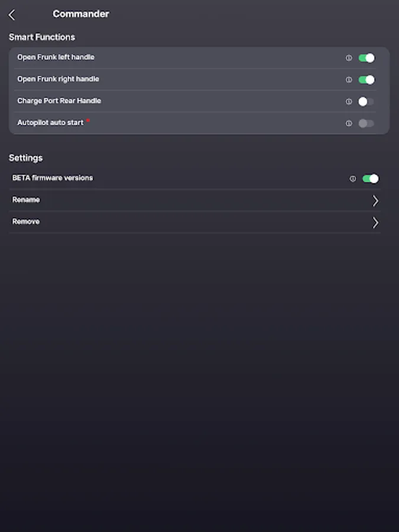Click the Commander page title

(x=81, y=14)
